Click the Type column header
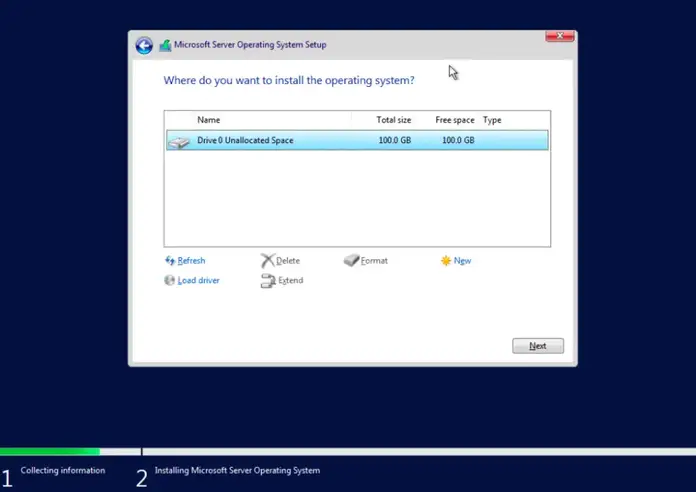This screenshot has height=492, width=696. pyautogui.click(x=492, y=120)
